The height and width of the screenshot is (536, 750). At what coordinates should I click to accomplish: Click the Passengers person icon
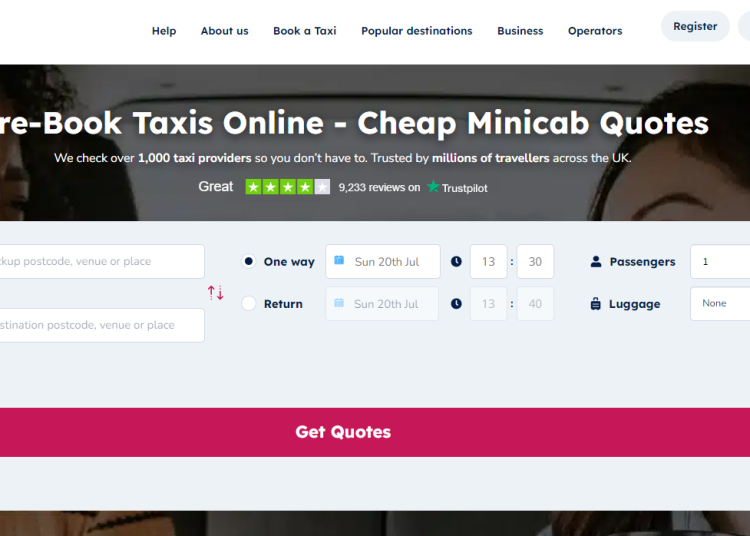pos(596,262)
